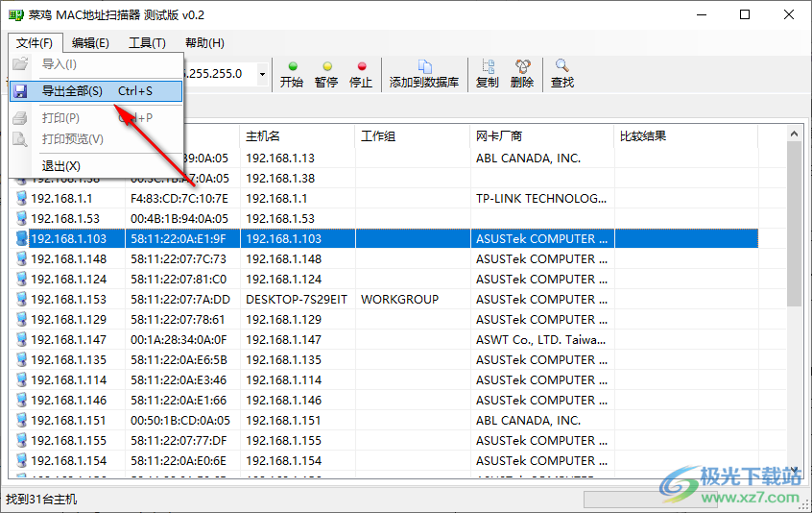The height and width of the screenshot is (513, 812).
Task: Expand the subnet mask 255.255.255.0 dropdown
Action: point(263,74)
